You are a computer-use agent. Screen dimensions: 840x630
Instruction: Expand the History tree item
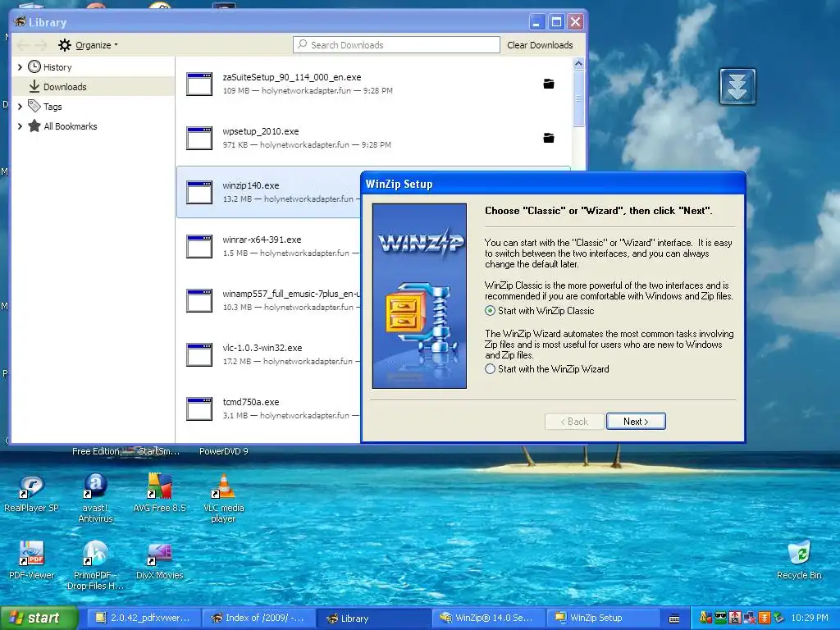[x=21, y=67]
